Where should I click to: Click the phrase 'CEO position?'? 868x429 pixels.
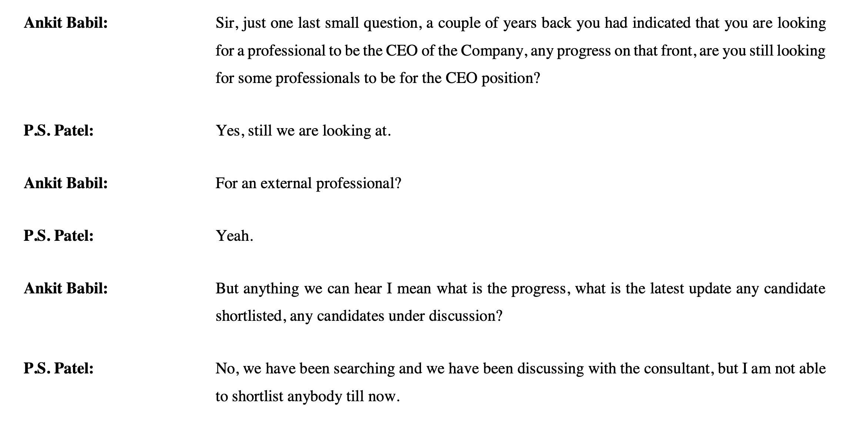tap(493, 79)
